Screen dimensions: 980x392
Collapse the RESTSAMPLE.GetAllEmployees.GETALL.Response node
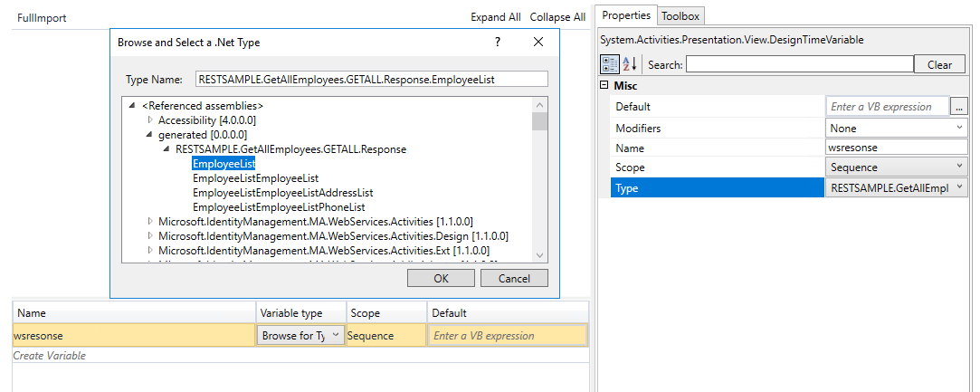point(167,148)
